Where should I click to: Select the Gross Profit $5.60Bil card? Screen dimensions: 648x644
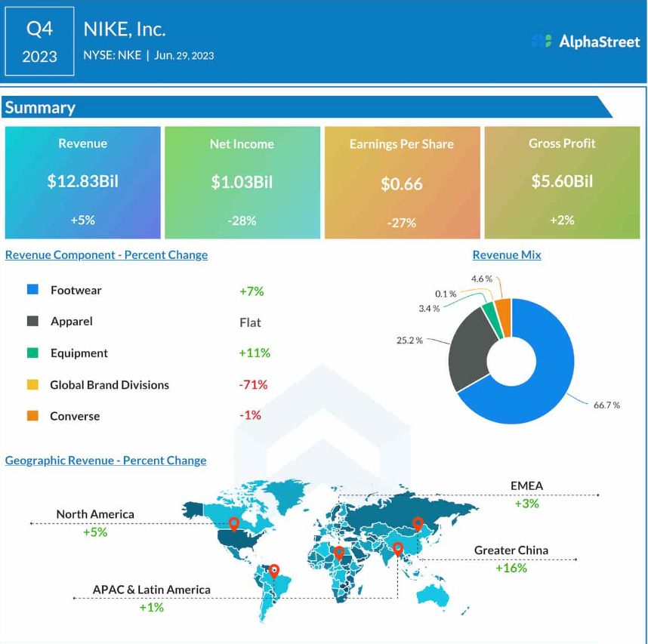click(562, 183)
